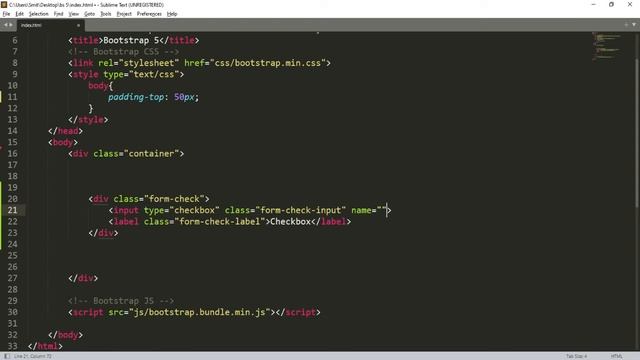Click the Sublime Text app icon in title bar
Image resolution: width=640 pixels, height=360 pixels.
point(4,4)
